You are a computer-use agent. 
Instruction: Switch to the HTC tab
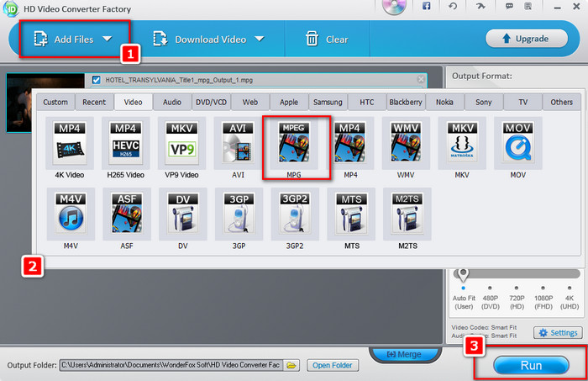click(x=367, y=102)
